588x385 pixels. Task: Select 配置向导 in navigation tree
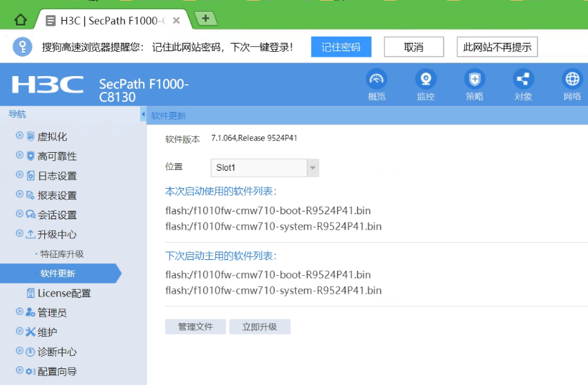click(x=57, y=371)
